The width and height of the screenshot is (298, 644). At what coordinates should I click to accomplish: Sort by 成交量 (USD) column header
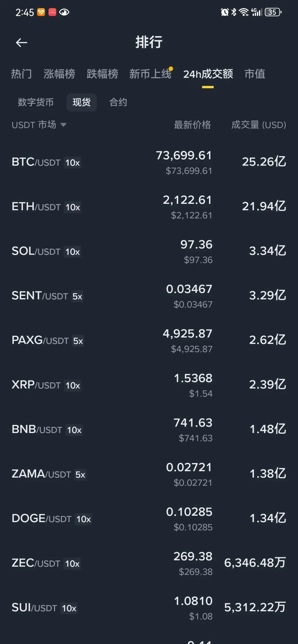(x=259, y=125)
